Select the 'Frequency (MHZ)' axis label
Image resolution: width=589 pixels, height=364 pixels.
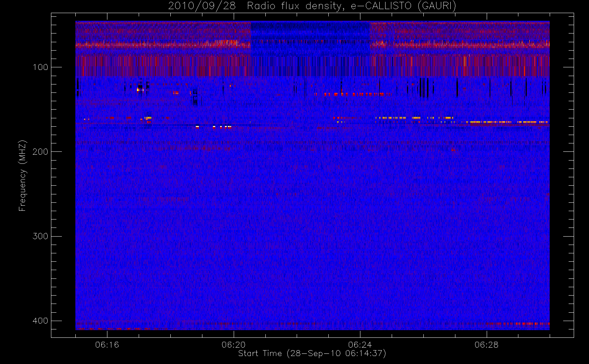click(x=23, y=175)
